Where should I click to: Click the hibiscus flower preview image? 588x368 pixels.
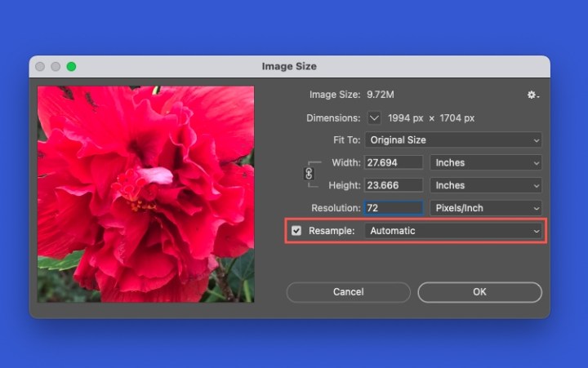point(145,194)
